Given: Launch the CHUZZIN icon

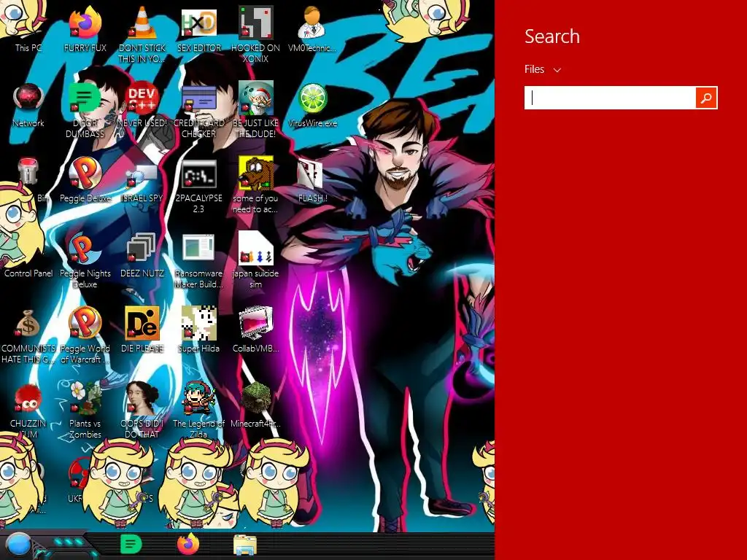Looking at the screenshot, I should (28, 410).
